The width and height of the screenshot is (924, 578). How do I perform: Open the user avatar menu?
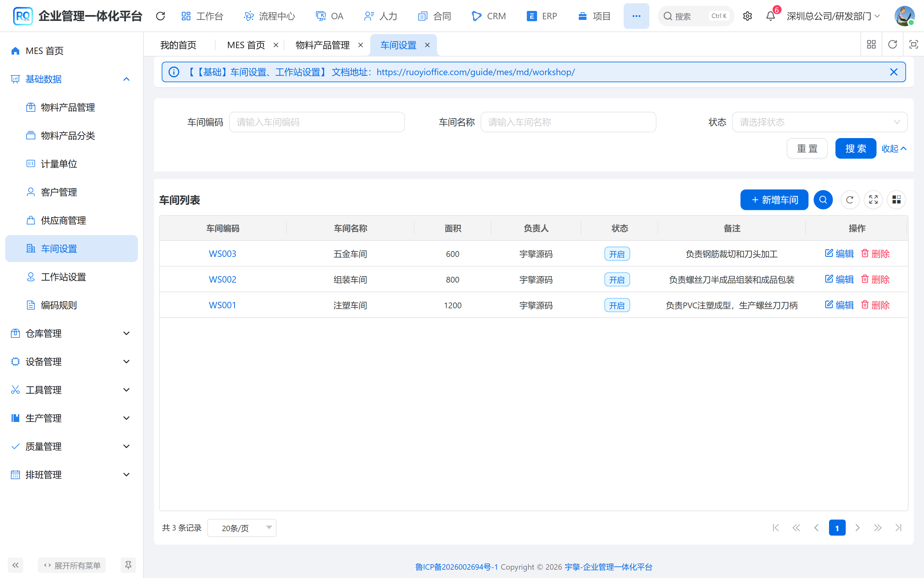tap(904, 16)
